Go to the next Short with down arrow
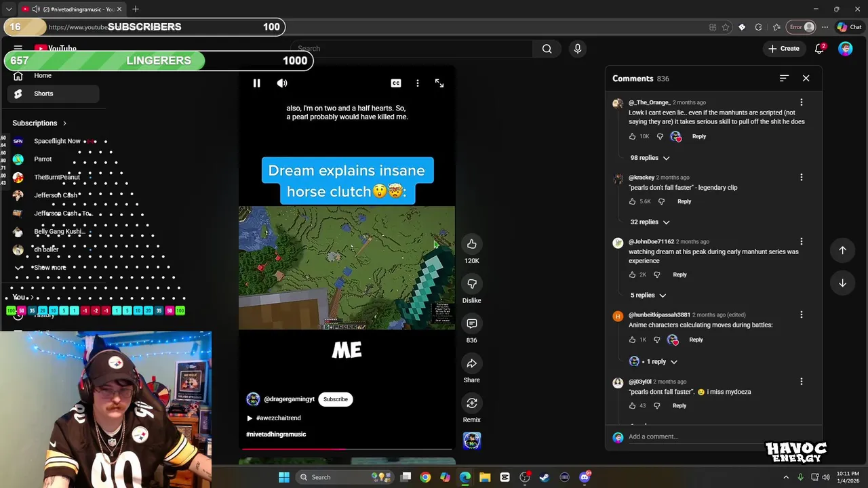The width and height of the screenshot is (868, 488). [x=842, y=283]
